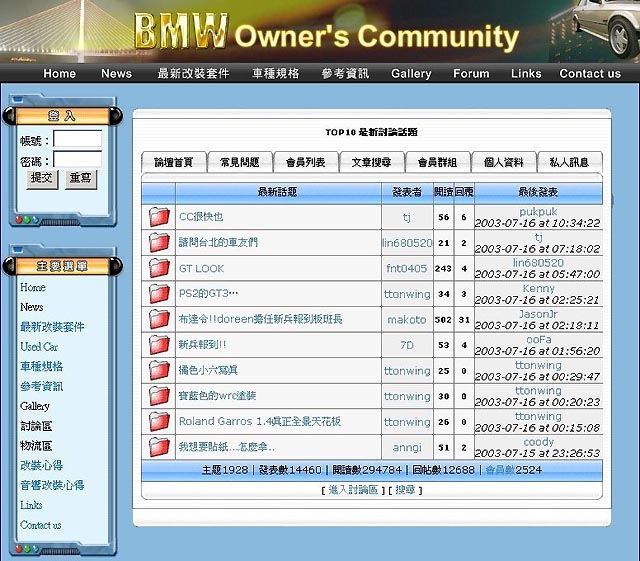Viewport: 640px width, 561px height.
Task: Click the 帳號 account input field
Action: 78,139
